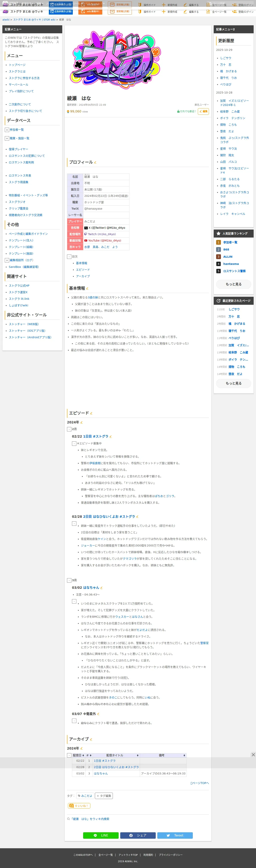Image resolution: width=256 pixels, height=868 pixels.
Task: Click もっと見る under the popular ranking
Action: tap(233, 284)
